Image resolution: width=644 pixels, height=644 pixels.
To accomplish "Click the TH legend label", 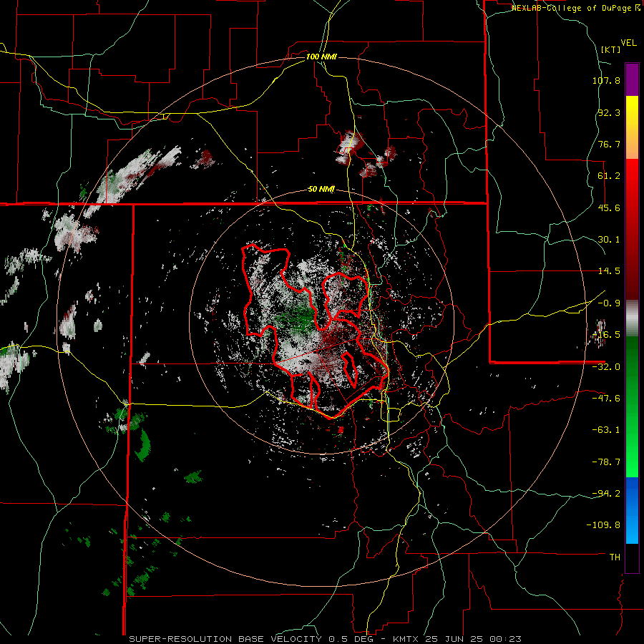I will 615,557.
